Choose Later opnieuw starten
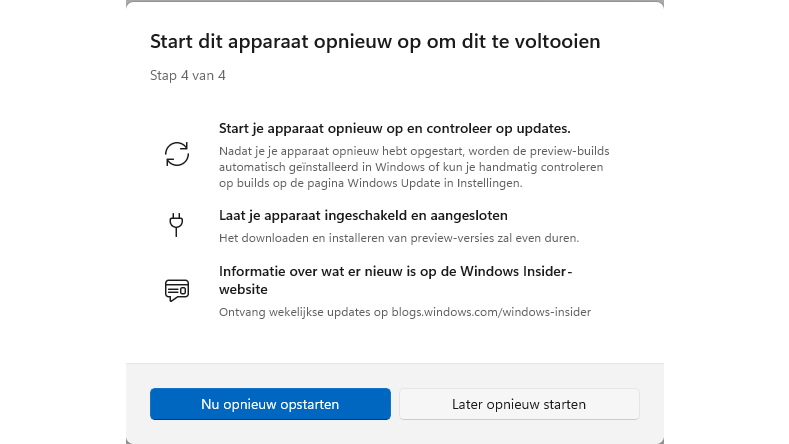 [519, 404]
